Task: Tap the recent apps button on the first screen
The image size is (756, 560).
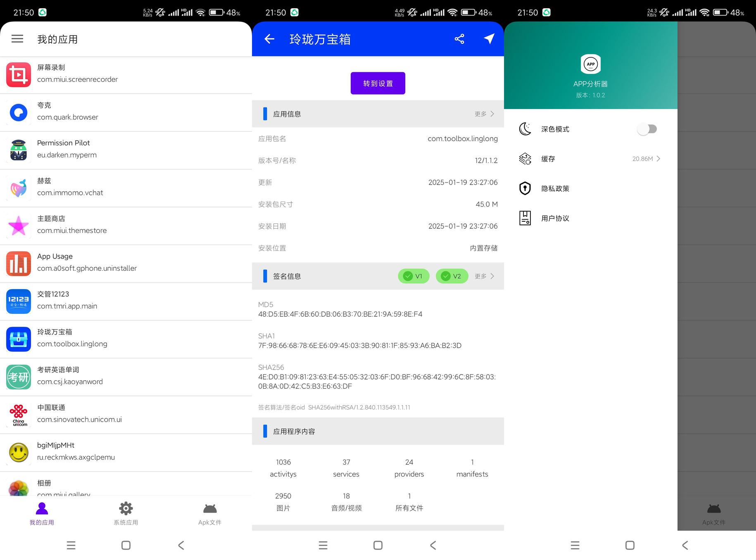Action: click(x=71, y=545)
